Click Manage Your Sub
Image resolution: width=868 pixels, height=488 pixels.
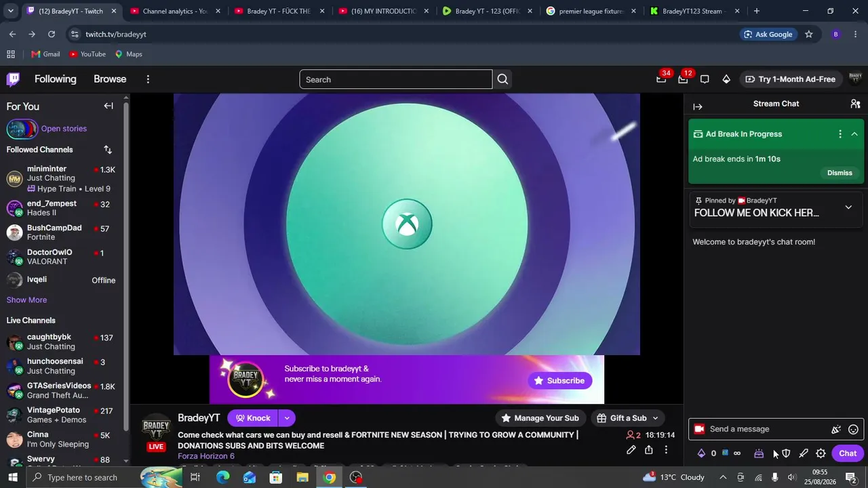540,418
